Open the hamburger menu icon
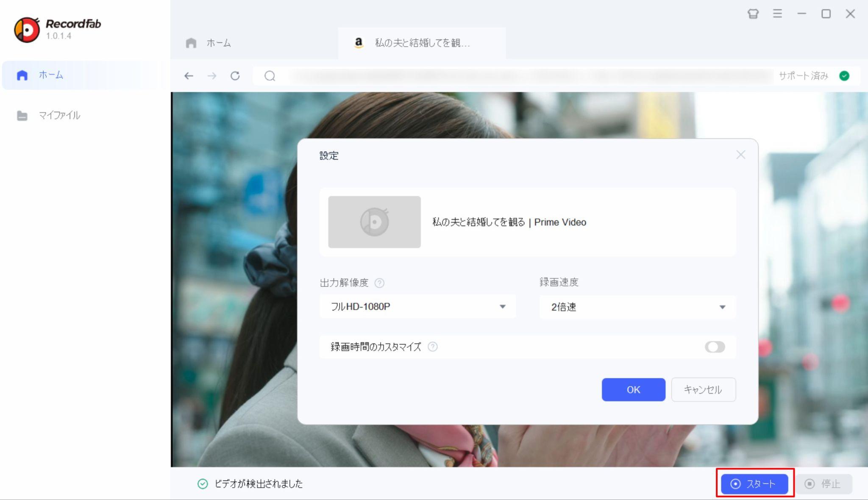868x500 pixels. (777, 14)
